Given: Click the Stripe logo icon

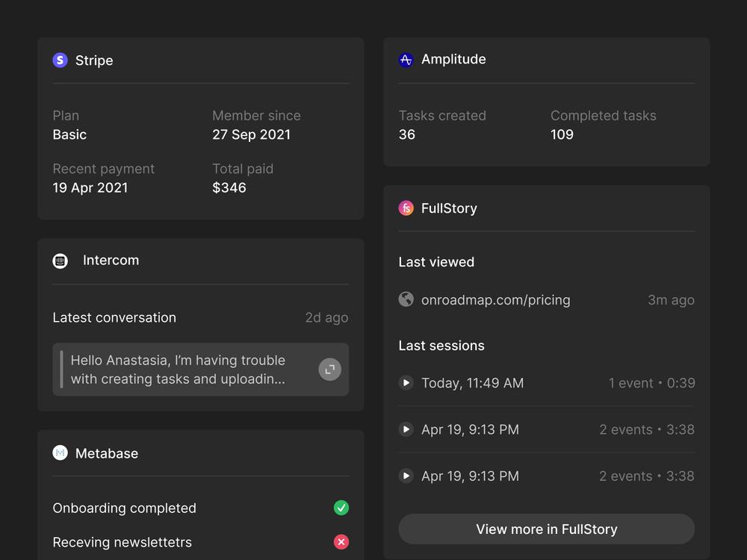Looking at the screenshot, I should [60, 60].
